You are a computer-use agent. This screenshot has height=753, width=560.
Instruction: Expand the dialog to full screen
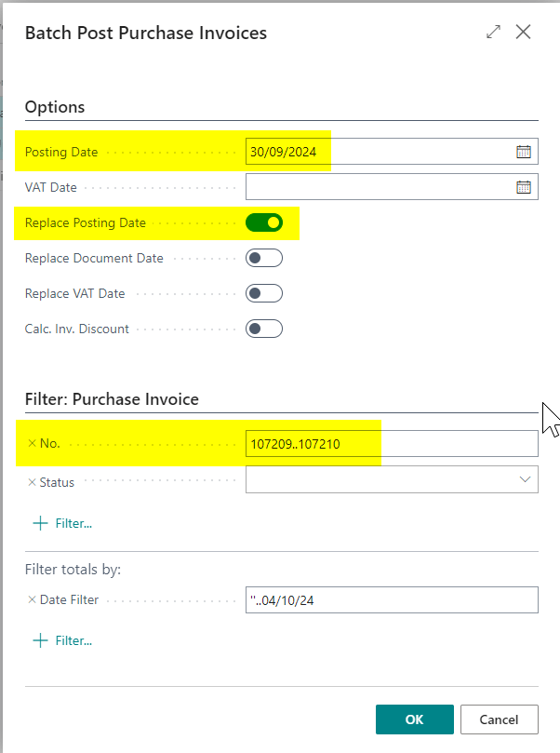[493, 33]
